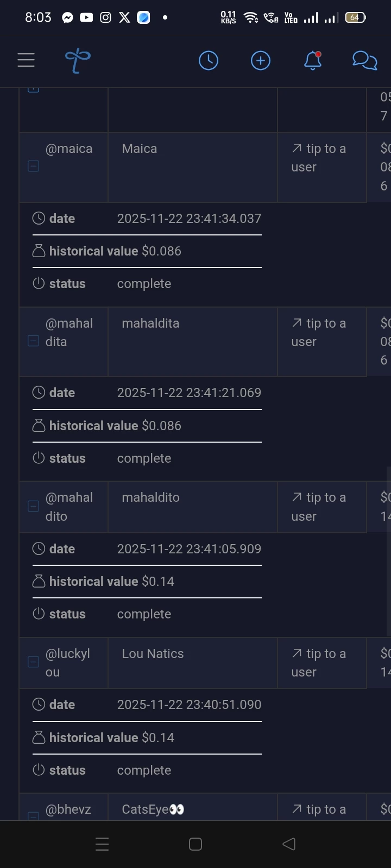Viewport: 391px width, 868px height.
Task: Collapse the @luckylou row details
Action: tap(33, 662)
